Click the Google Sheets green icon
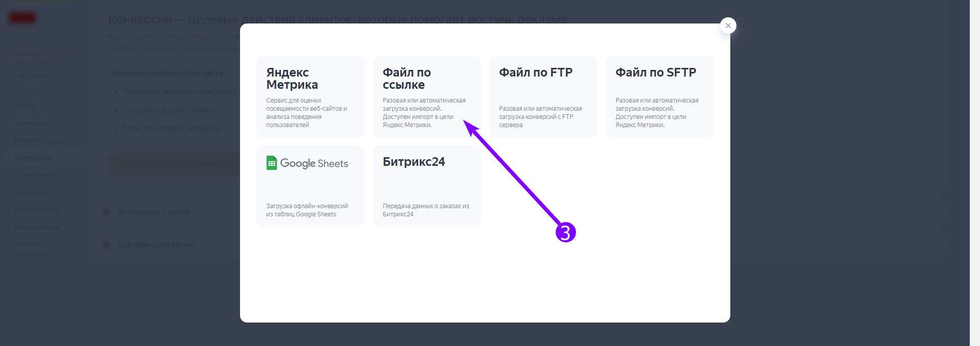Viewport: 980px width, 346px height. coord(272,163)
